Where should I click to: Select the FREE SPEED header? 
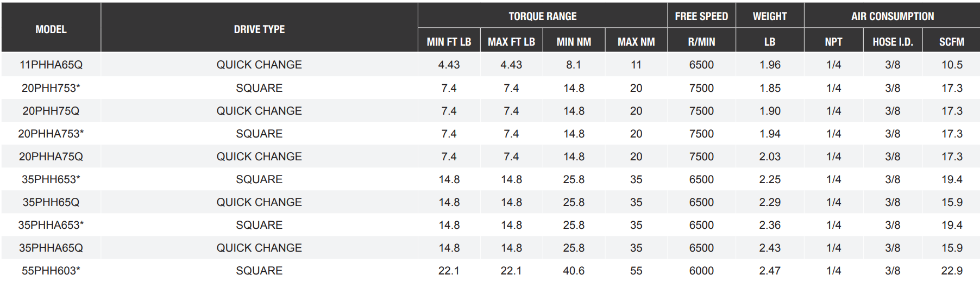(x=701, y=16)
